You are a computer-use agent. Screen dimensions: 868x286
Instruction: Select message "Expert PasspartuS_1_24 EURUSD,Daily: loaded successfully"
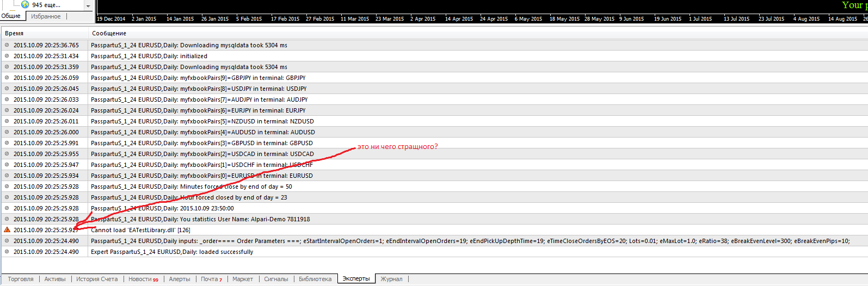click(172, 252)
